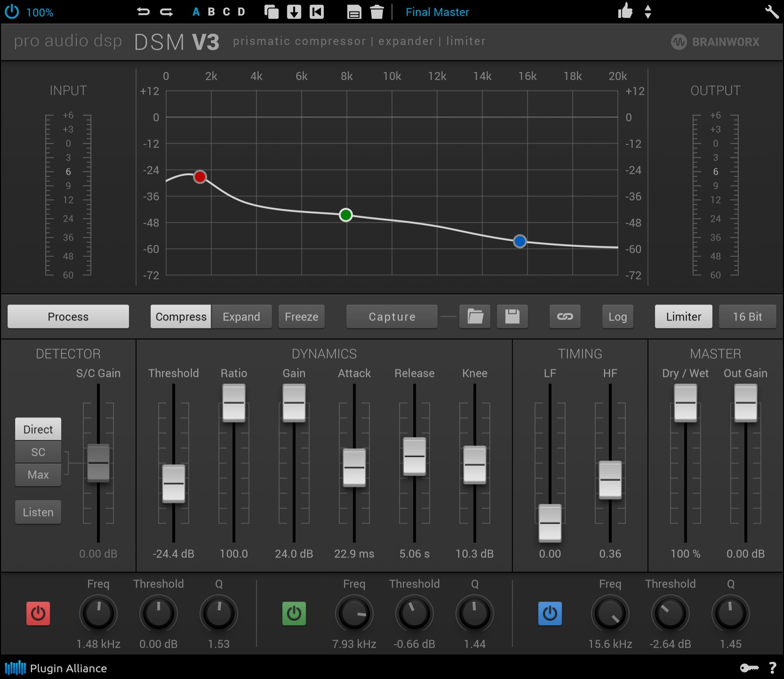The image size is (784, 679).
Task: Select Expand mode
Action: point(241,316)
